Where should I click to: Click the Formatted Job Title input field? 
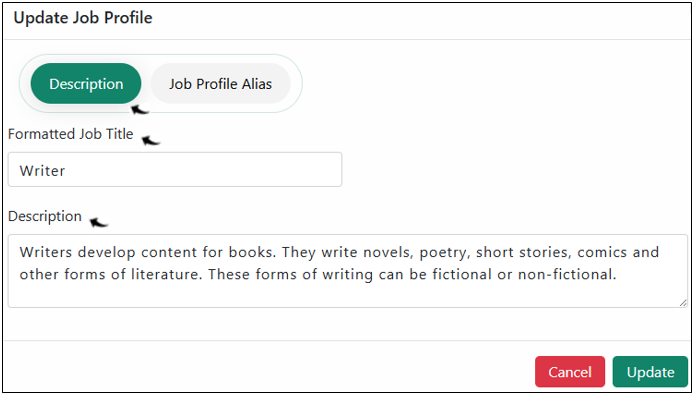175,169
